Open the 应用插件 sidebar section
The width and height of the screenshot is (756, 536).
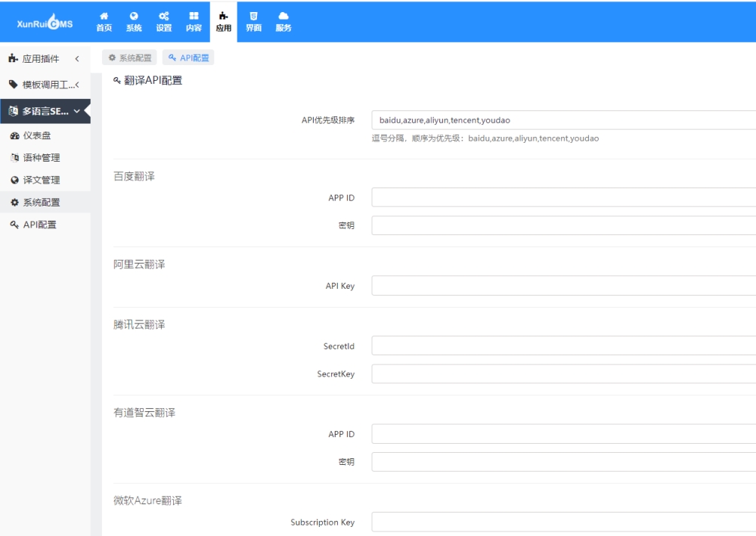click(x=45, y=59)
